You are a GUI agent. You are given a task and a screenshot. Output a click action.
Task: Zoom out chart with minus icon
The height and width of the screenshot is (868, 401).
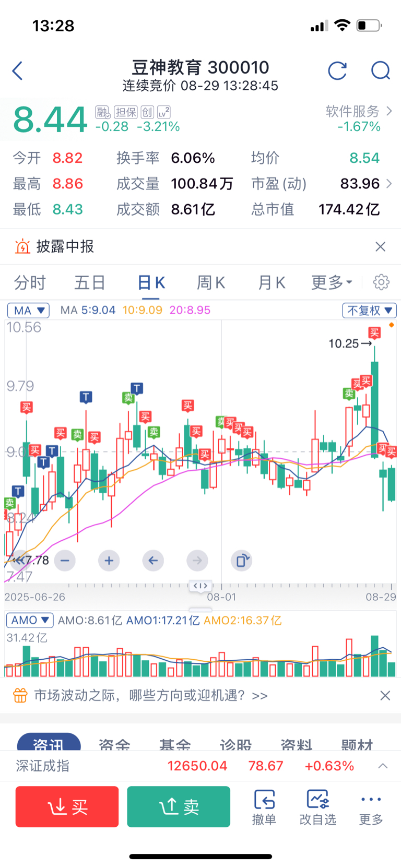[x=65, y=561]
